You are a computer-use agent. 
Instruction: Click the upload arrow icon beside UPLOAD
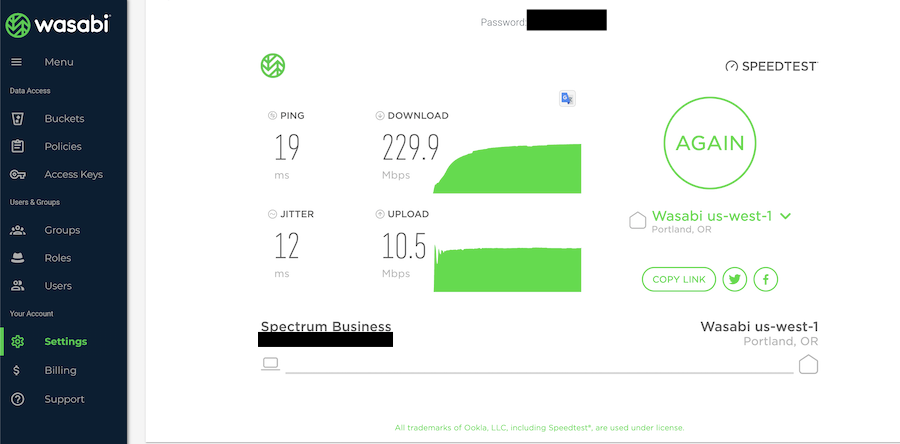[x=379, y=214]
